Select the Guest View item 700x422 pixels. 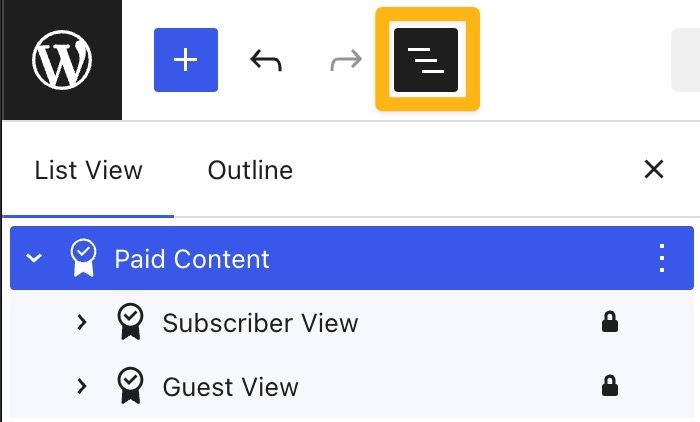[x=230, y=387]
